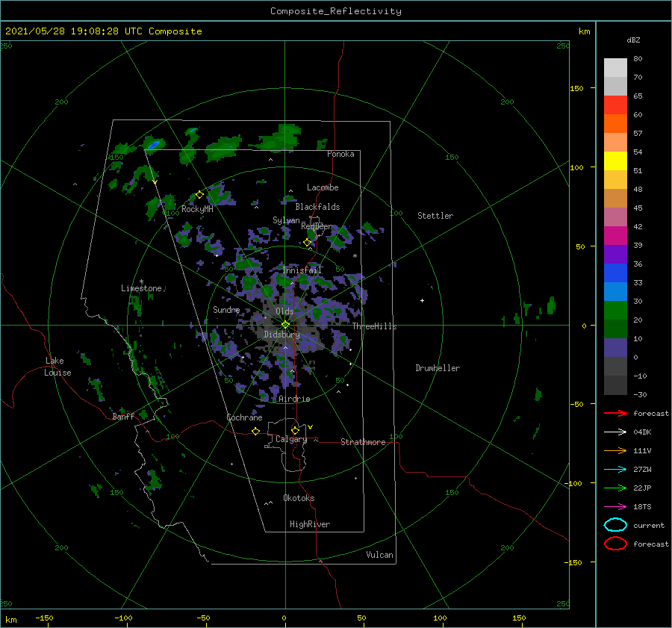Click the Drumheller city label
Screen dimensions: 672x628
(x=437, y=368)
